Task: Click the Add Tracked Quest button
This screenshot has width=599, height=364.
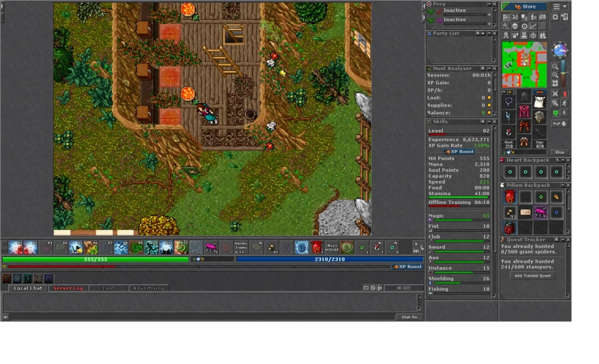Action: pos(532,276)
